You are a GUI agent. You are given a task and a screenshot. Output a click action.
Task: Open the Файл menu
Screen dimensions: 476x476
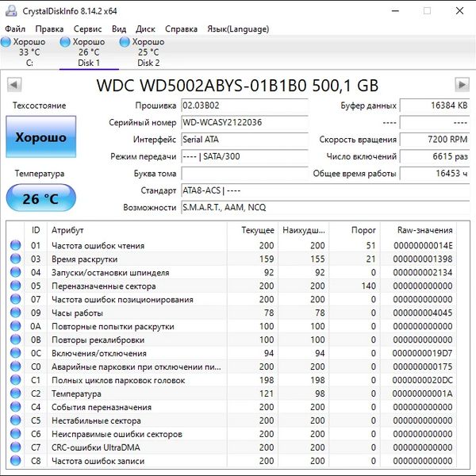point(15,29)
